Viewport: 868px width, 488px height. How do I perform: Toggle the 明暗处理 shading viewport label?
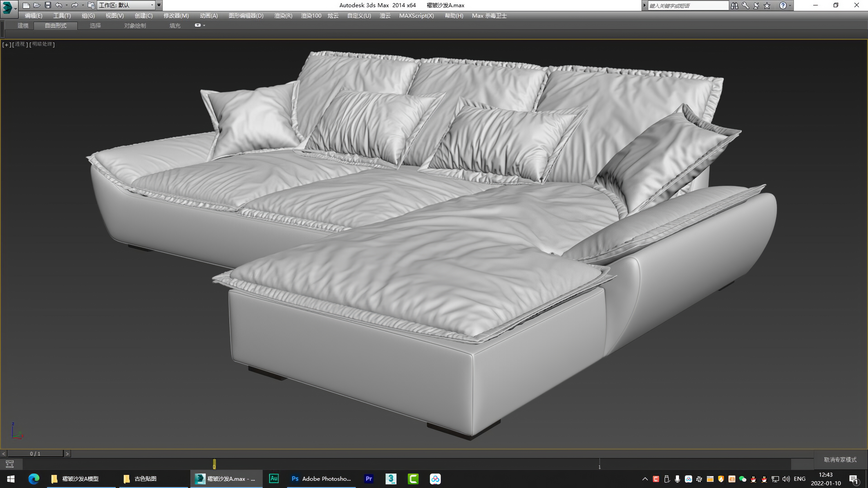tap(42, 44)
